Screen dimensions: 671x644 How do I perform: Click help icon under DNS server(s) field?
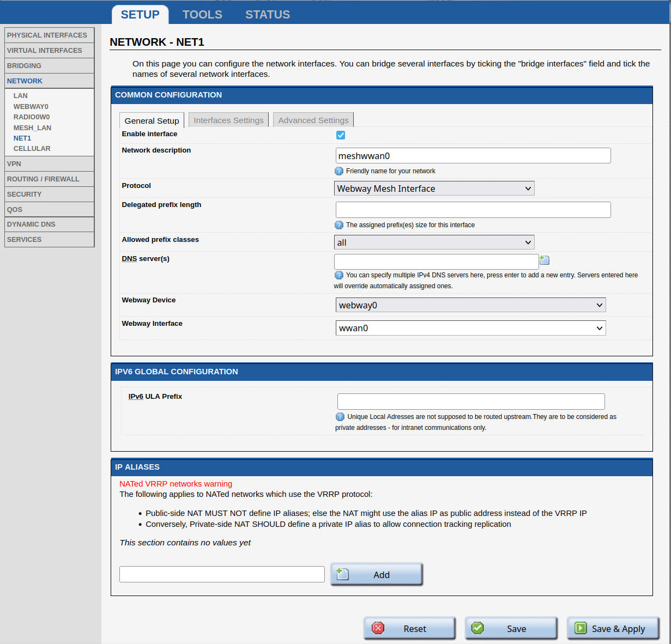click(339, 275)
